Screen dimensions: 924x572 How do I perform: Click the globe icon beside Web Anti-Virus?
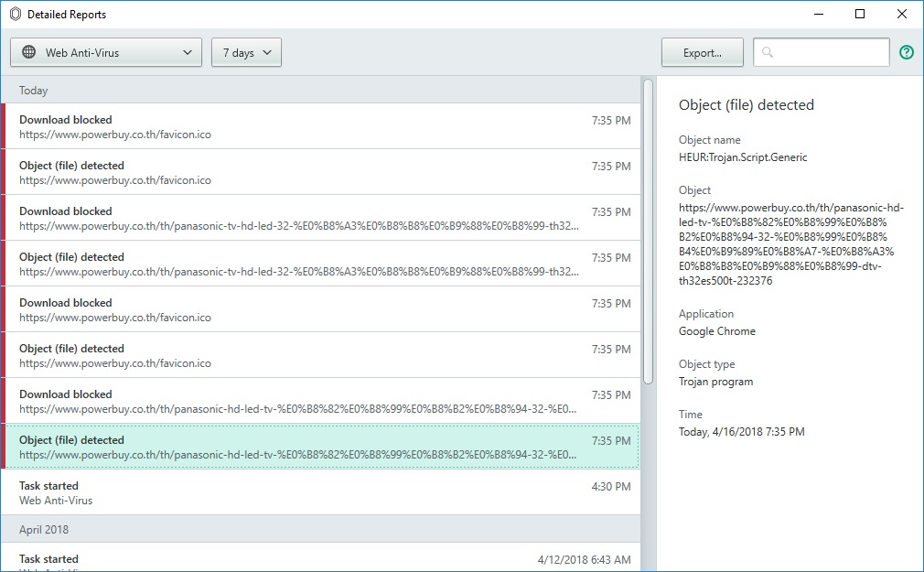(x=29, y=52)
